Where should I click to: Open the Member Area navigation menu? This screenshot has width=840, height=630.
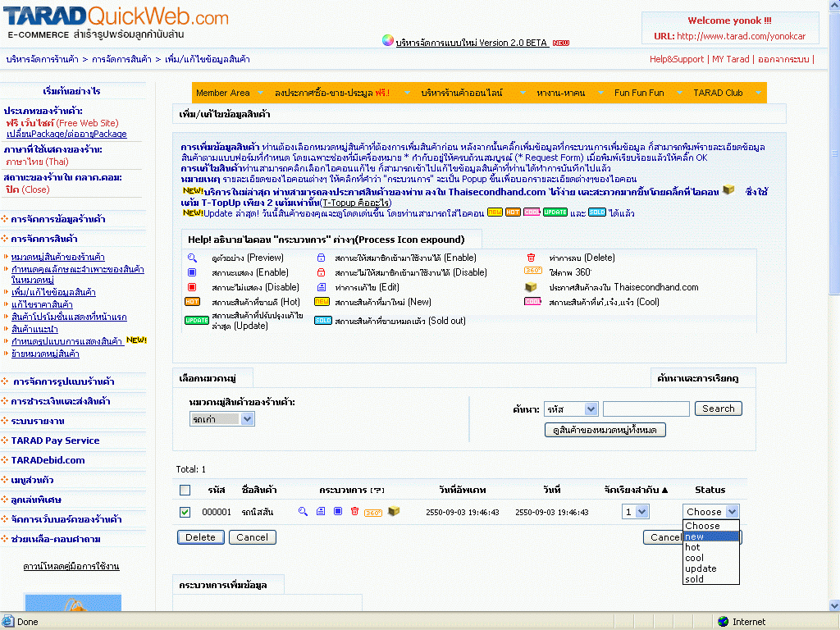point(223,93)
